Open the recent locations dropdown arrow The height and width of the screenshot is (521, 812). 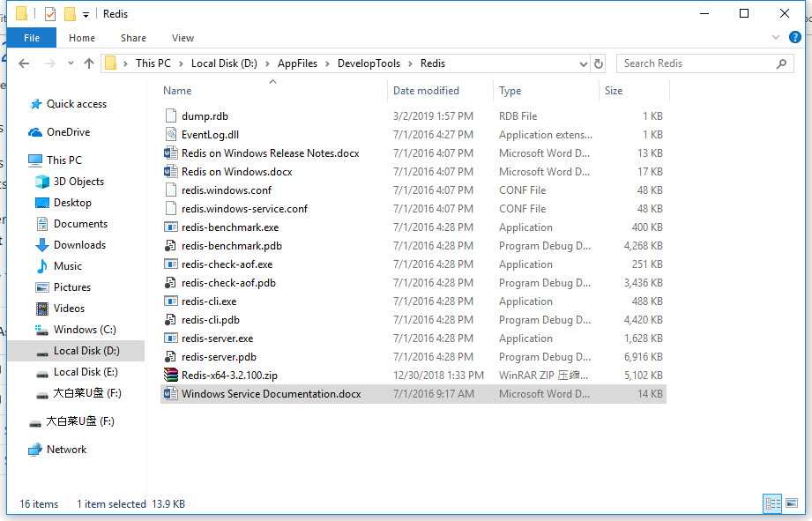71,63
